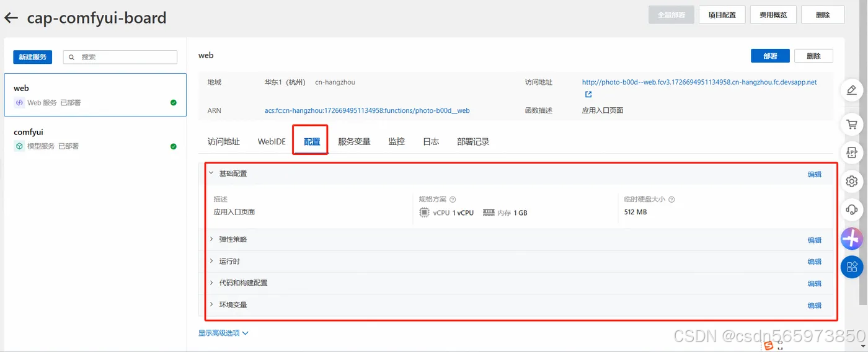The image size is (868, 352).
Task: Click 编辑 link for 弹性策略
Action: point(814,240)
